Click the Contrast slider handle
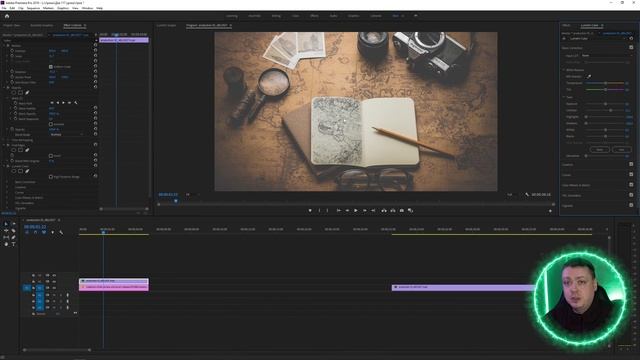 (611, 110)
